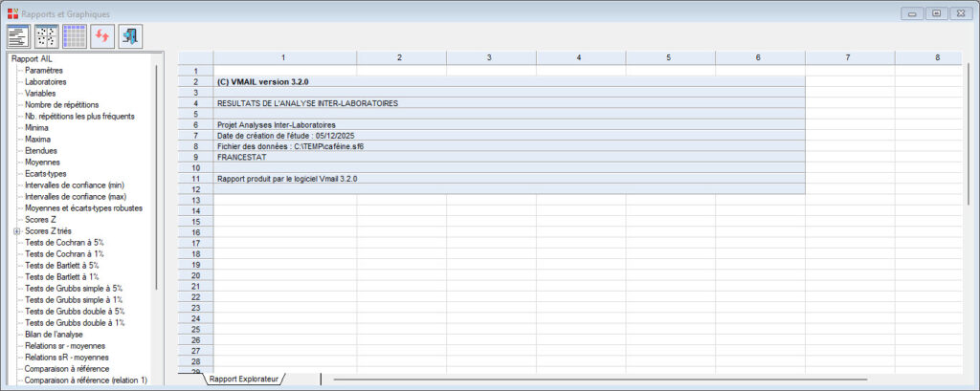Open Moyennes et écarts-types robustes
Viewport: 980px width, 391px height.
[x=85, y=208]
